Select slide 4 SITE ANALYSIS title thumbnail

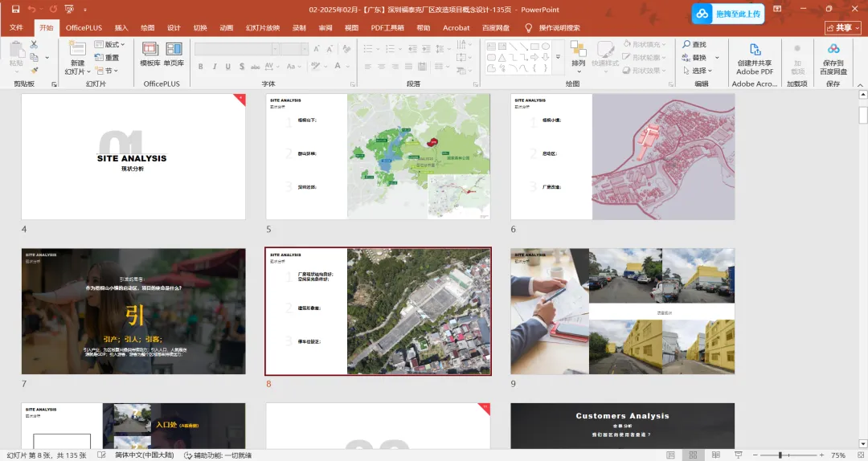point(133,156)
